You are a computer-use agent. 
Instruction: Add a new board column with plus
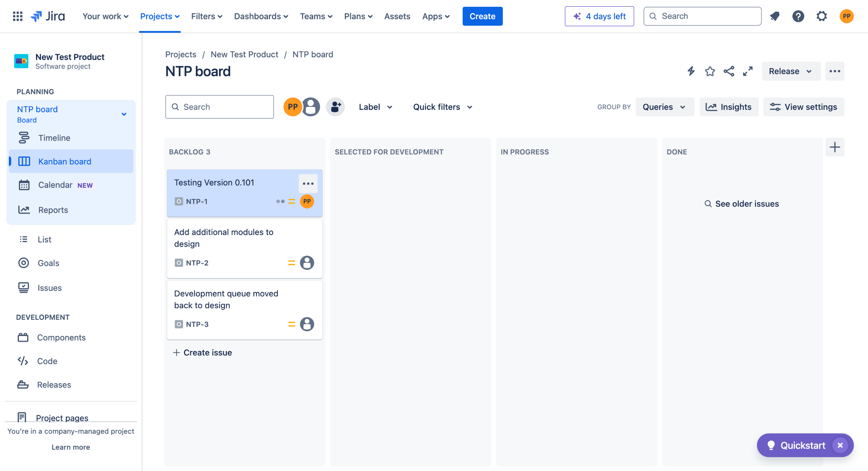click(x=834, y=147)
